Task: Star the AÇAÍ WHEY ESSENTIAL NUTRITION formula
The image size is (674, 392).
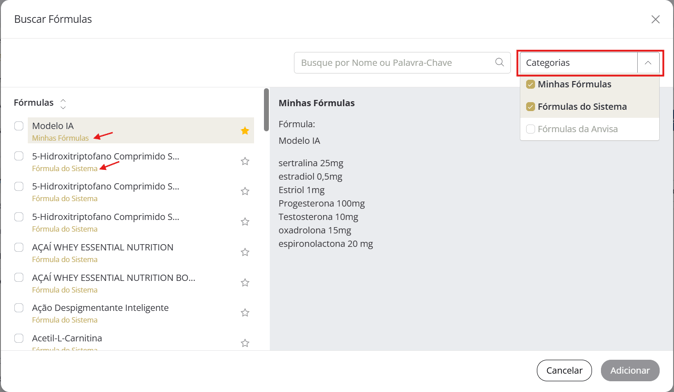Action: (245, 252)
